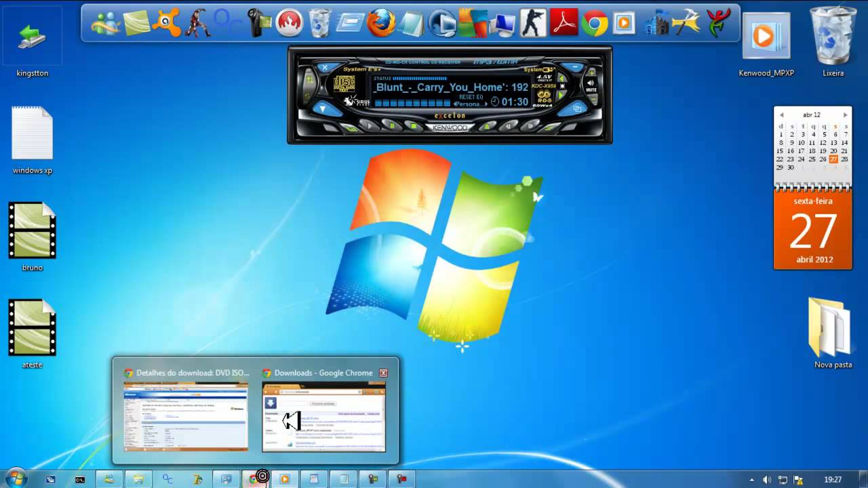Launch Google Chrome from the dock
Screen dimensions: 868x488
coord(595,23)
